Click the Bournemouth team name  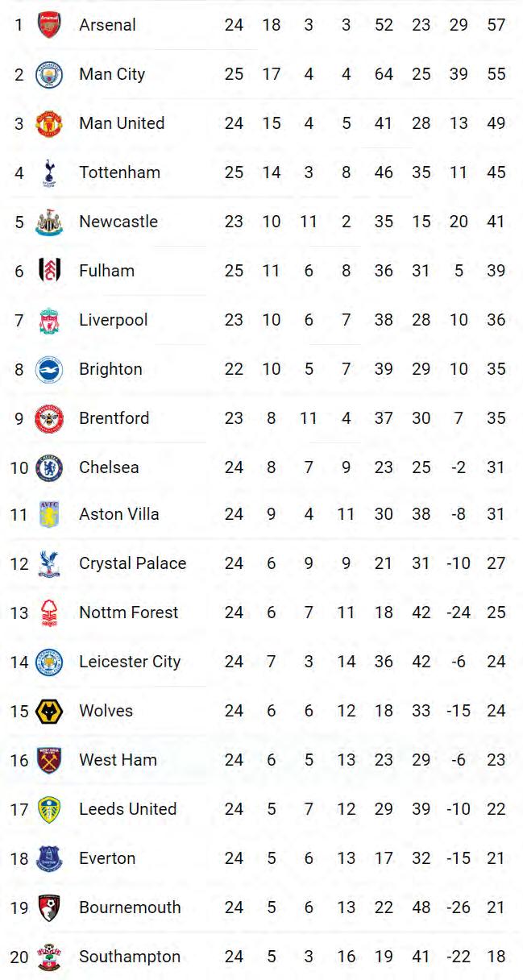click(130, 907)
